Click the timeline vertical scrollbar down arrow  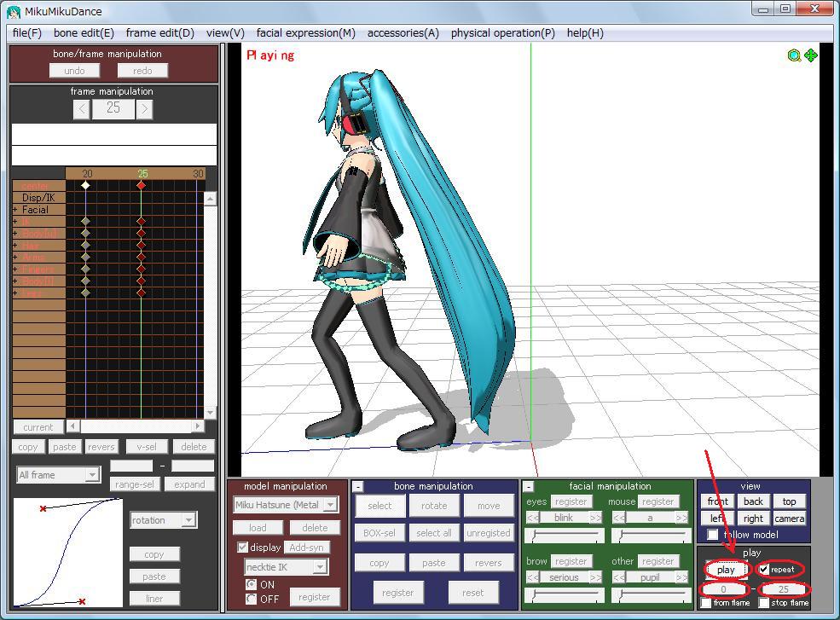[x=210, y=412]
